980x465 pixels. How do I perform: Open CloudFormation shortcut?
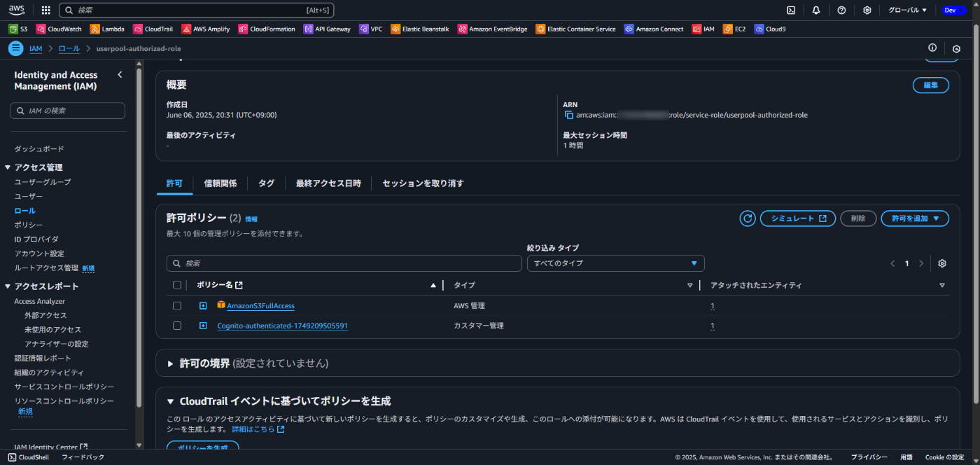(x=267, y=29)
